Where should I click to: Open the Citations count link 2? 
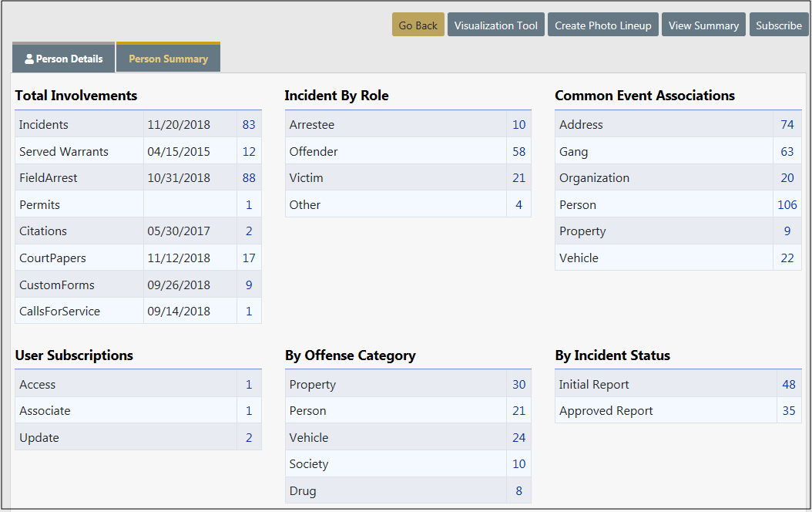(249, 231)
